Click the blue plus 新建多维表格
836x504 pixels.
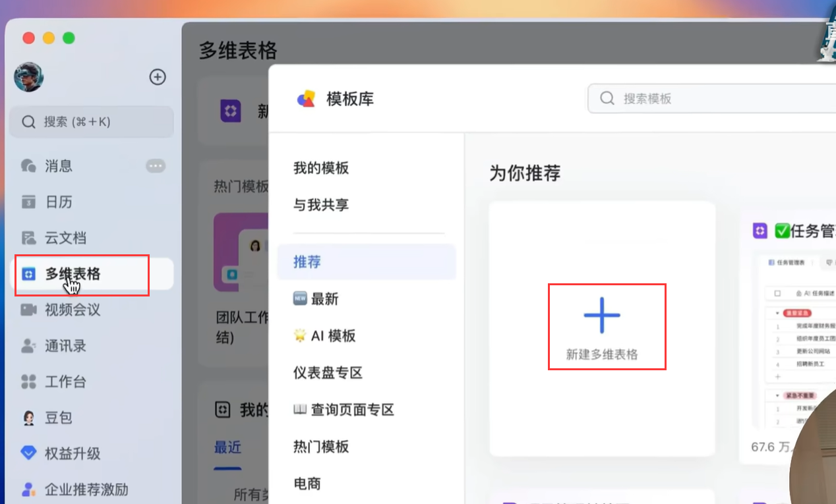click(x=602, y=315)
